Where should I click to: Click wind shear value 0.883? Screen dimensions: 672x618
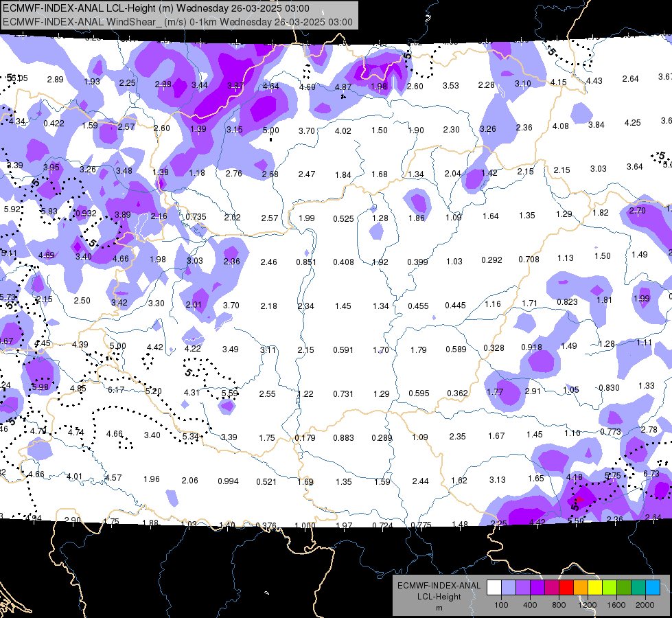coord(344,438)
